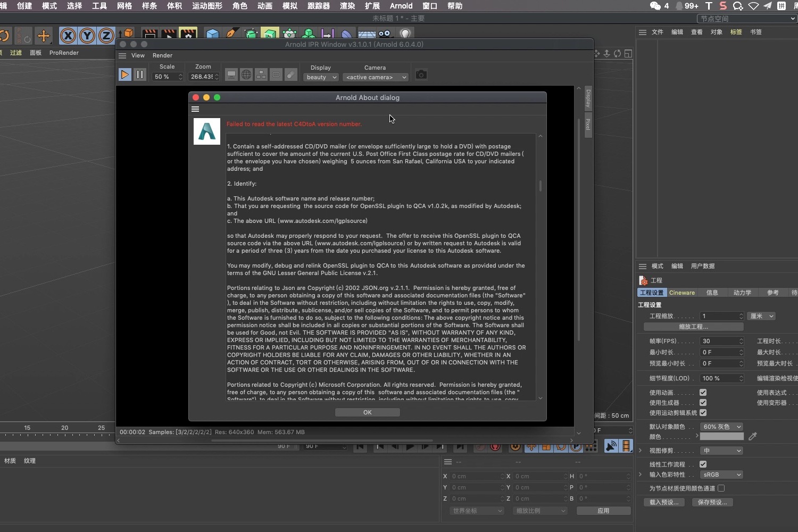The height and width of the screenshot is (532, 798).
Task: Select the Move tool in main toolbar
Action: point(44,36)
